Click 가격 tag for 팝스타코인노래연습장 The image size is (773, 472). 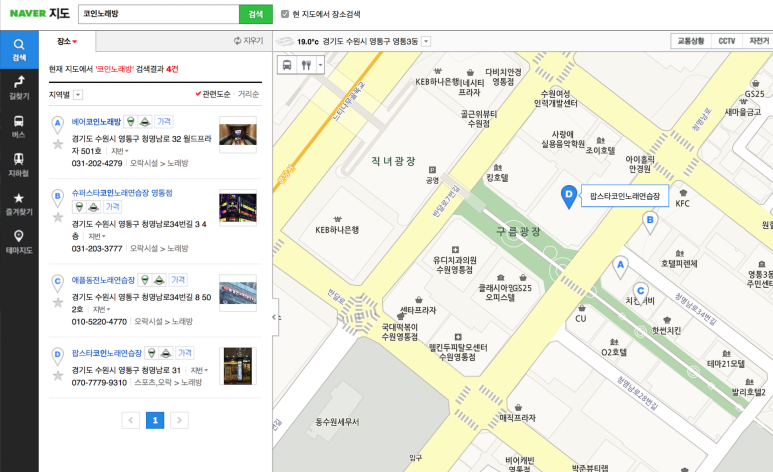click(185, 353)
